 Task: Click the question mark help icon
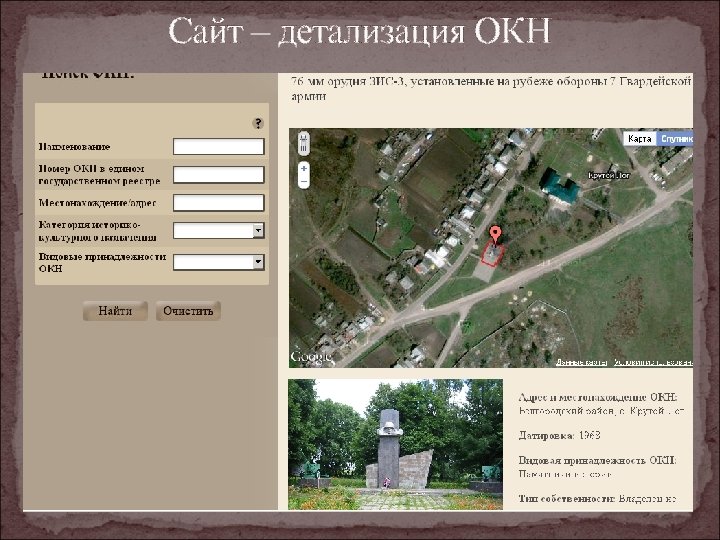pos(258,123)
